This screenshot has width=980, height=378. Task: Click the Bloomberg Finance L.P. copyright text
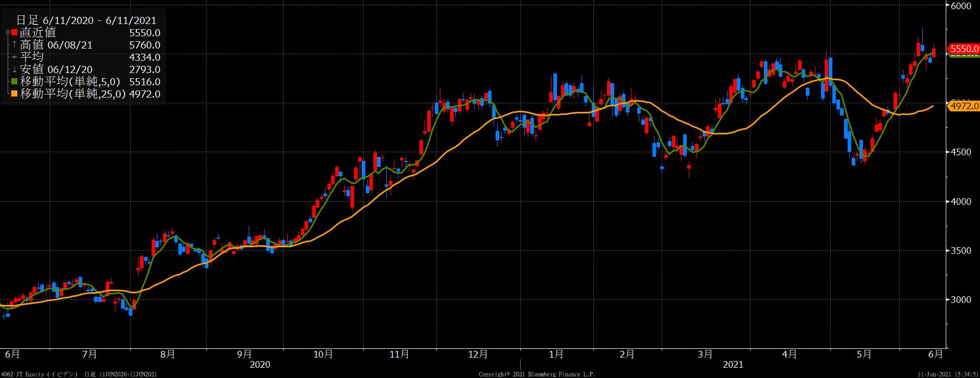tap(536, 374)
